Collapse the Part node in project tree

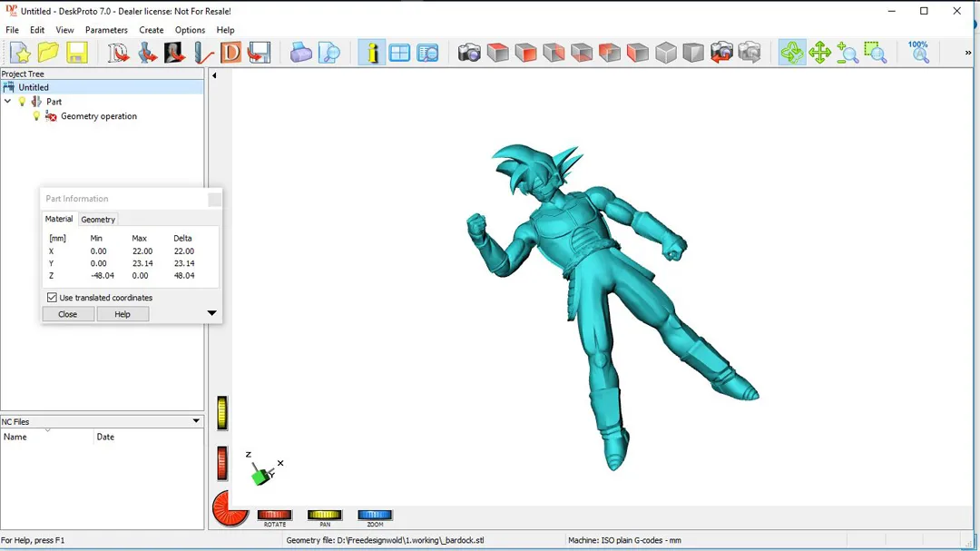tap(7, 102)
